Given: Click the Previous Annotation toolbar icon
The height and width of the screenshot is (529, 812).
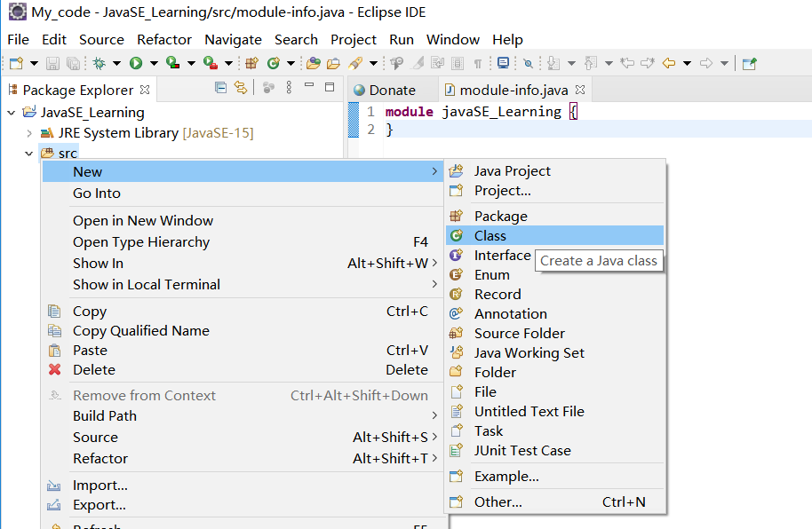Looking at the screenshot, I should pyautogui.click(x=591, y=63).
